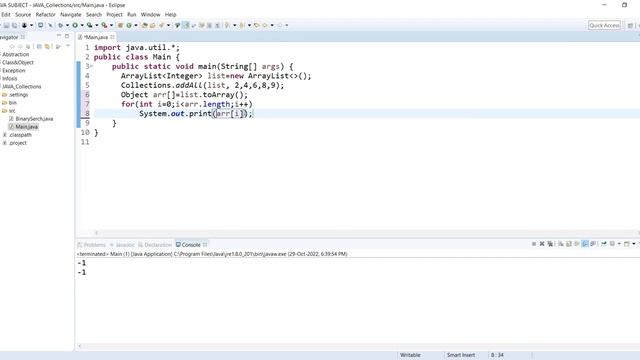Image resolution: width=640 pixels, height=360 pixels.
Task: Open the Navigate menu
Action: (71, 15)
